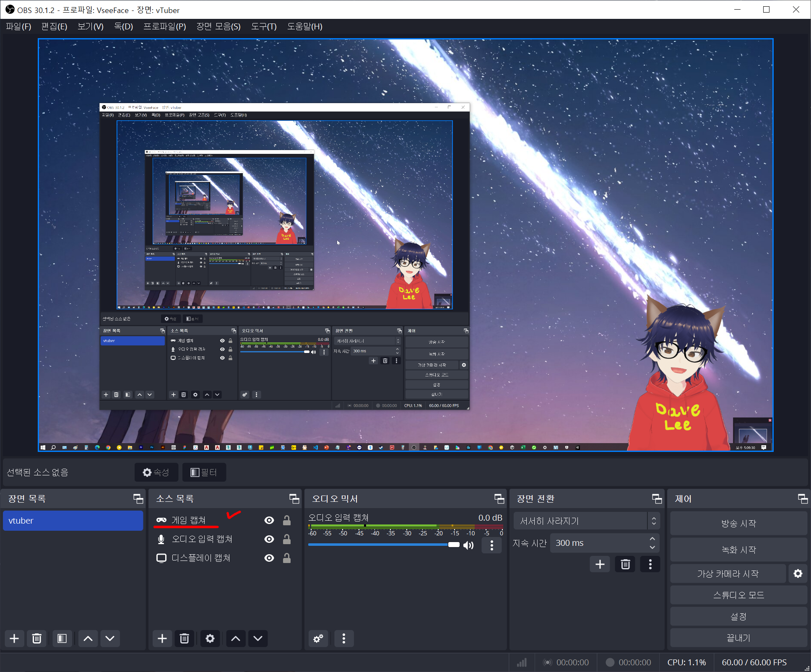Click the 방송 시작 button
Image resolution: width=811 pixels, height=672 pixels.
point(738,523)
